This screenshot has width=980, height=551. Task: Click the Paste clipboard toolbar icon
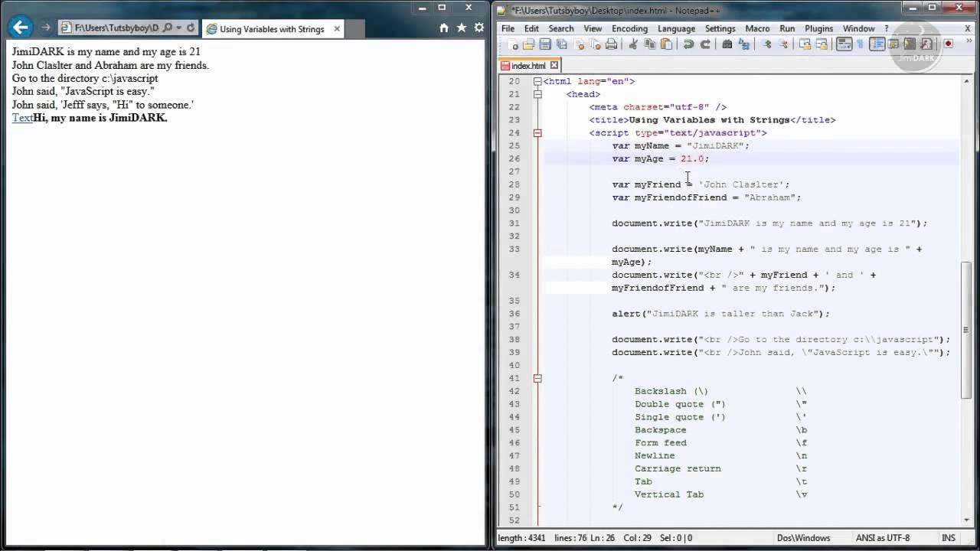point(666,44)
